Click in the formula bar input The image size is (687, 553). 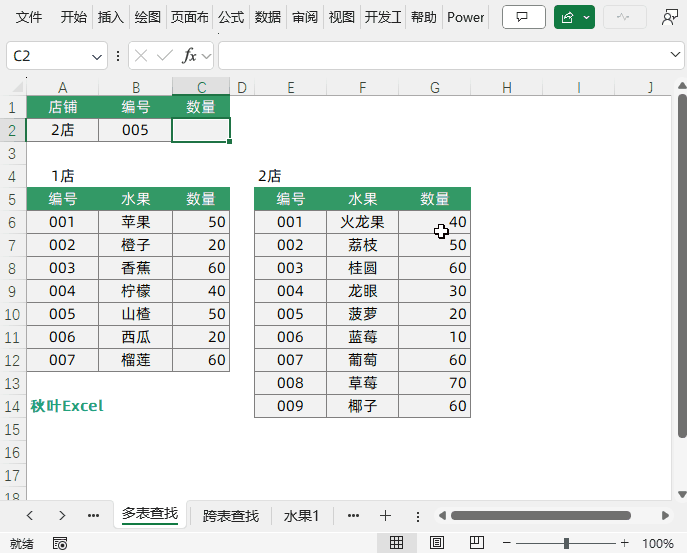coord(440,56)
